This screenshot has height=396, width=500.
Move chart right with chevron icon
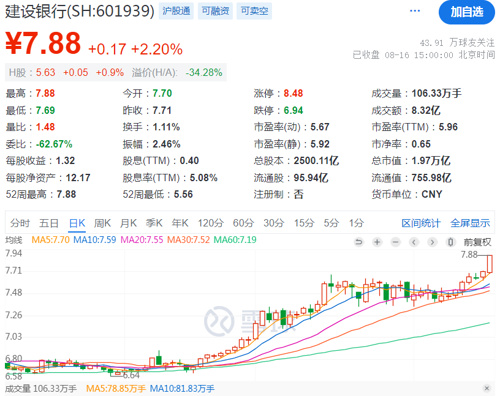point(432,242)
